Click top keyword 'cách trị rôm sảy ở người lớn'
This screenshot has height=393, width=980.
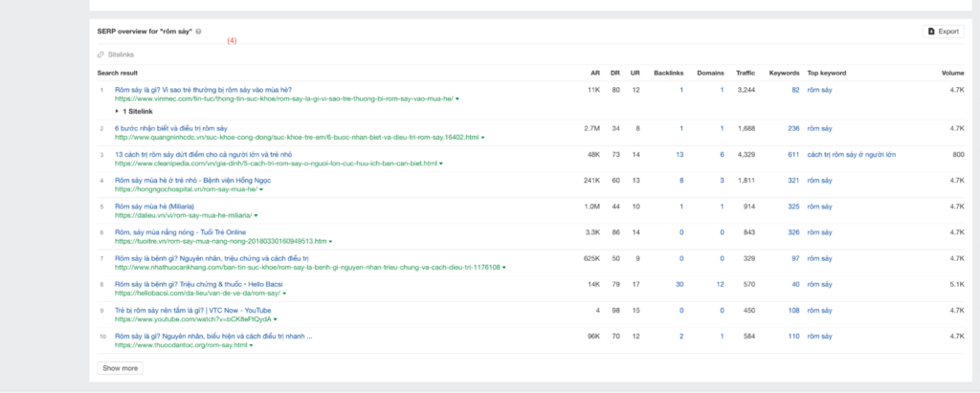pos(852,154)
